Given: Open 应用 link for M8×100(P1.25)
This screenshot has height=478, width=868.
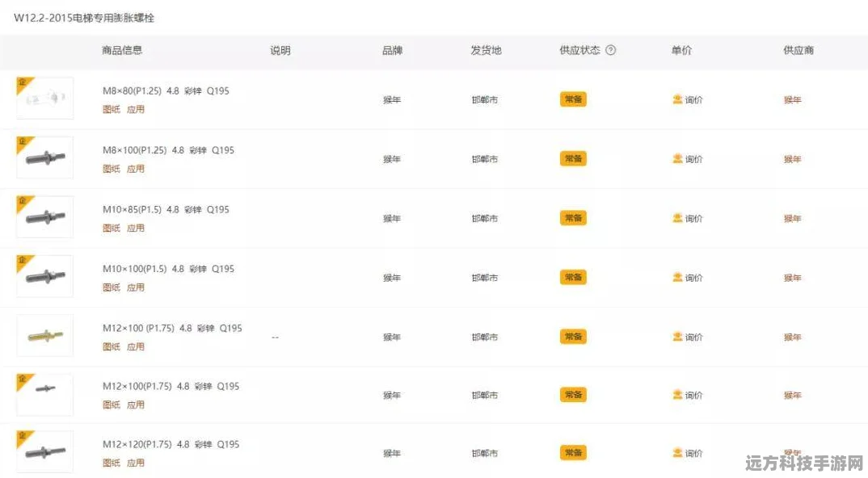Looking at the screenshot, I should 136,169.
